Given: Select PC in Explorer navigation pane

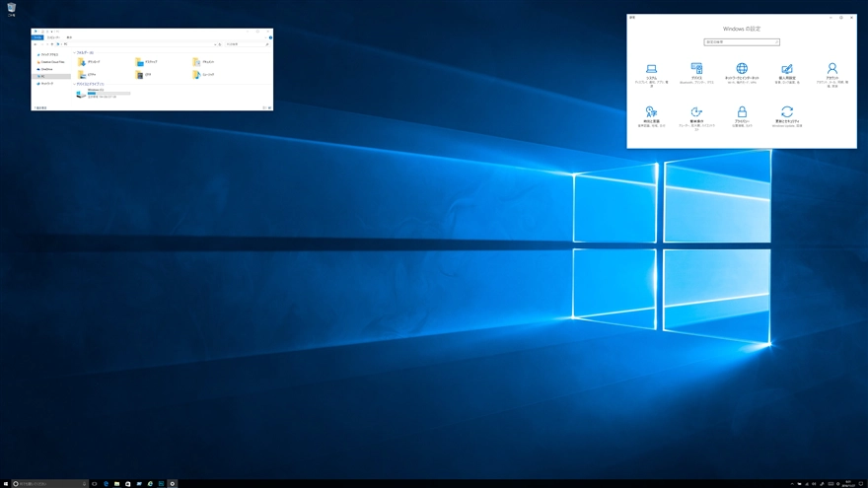Looking at the screenshot, I should pos(51,76).
